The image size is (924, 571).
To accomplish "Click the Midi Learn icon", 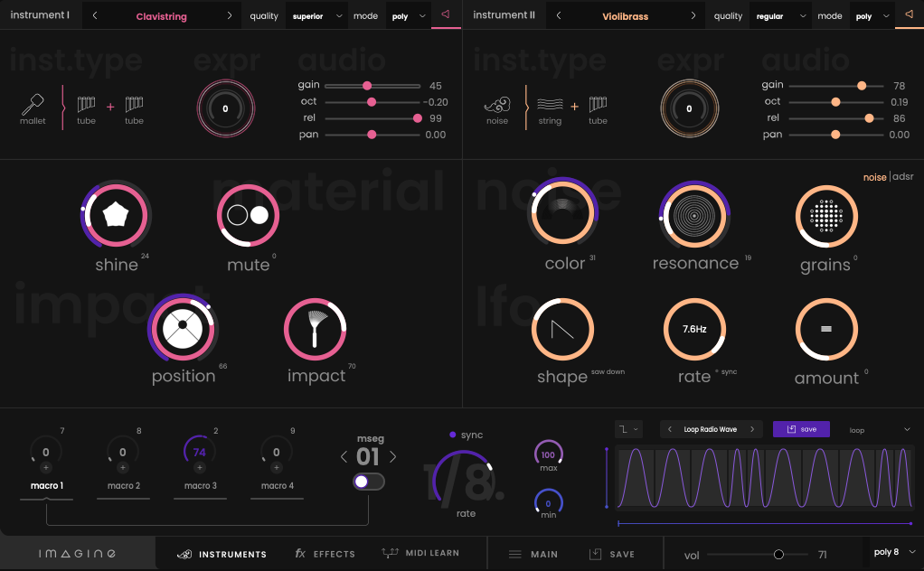I will coord(387,552).
